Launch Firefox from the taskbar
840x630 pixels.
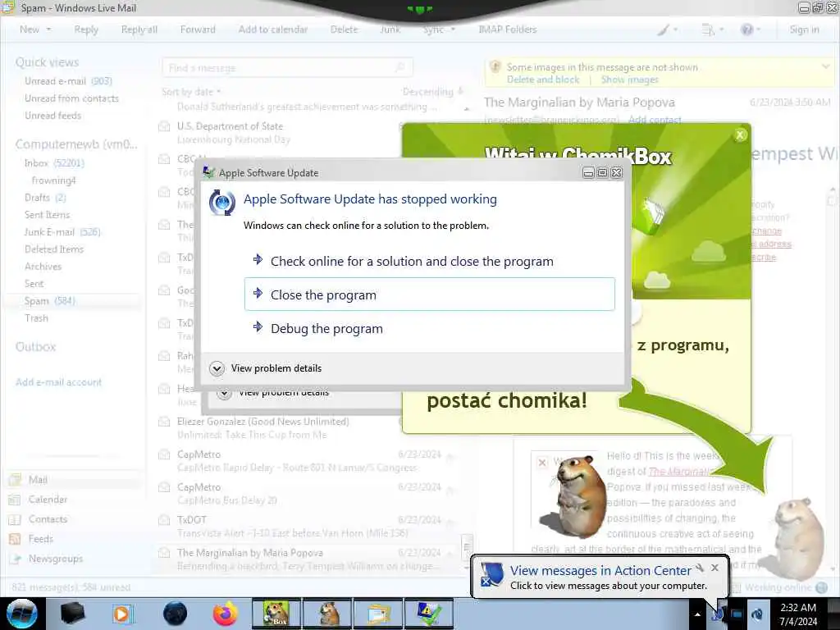(225, 614)
